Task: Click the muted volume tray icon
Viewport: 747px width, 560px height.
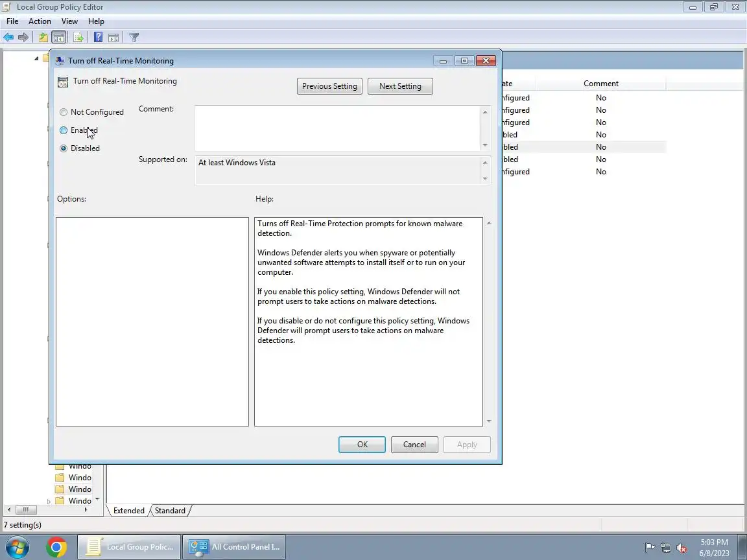Action: click(x=682, y=548)
